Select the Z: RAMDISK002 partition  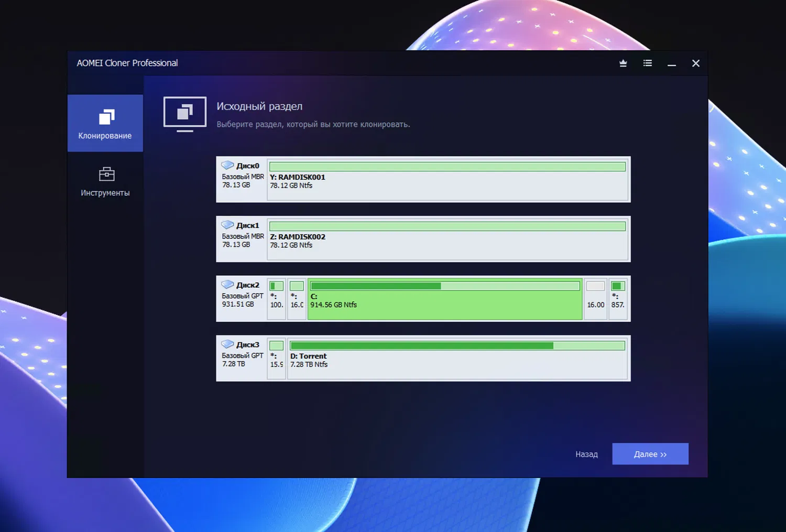point(447,240)
